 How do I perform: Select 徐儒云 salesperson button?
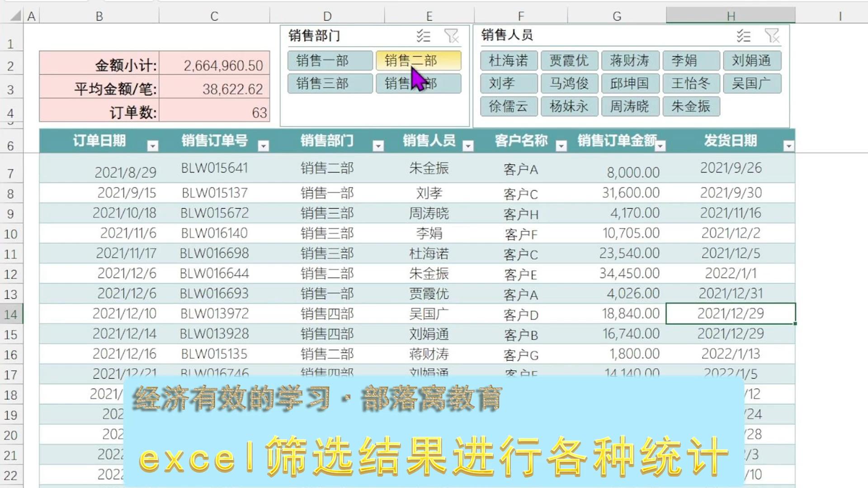point(508,107)
